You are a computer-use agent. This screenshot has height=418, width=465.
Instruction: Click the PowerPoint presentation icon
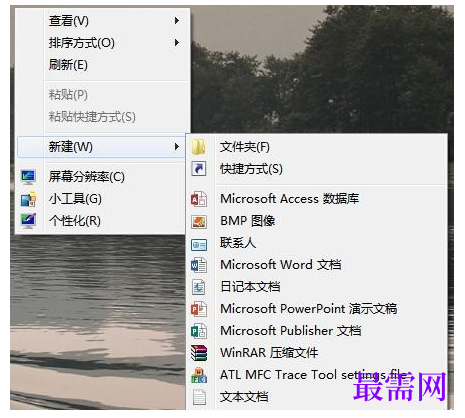[199, 309]
